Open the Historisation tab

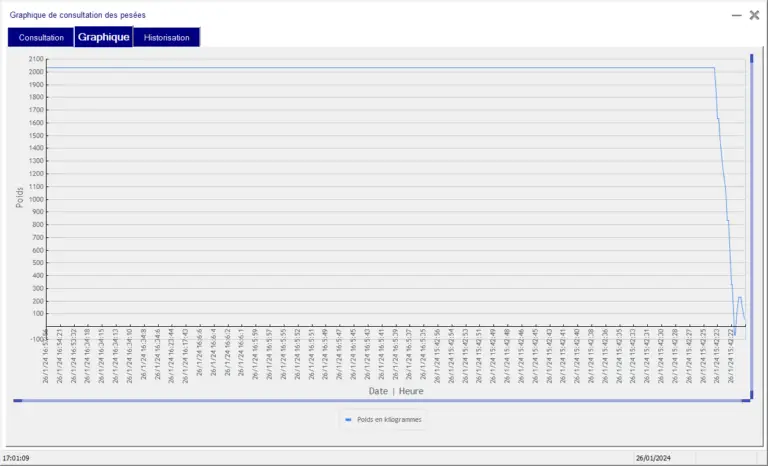point(167,37)
